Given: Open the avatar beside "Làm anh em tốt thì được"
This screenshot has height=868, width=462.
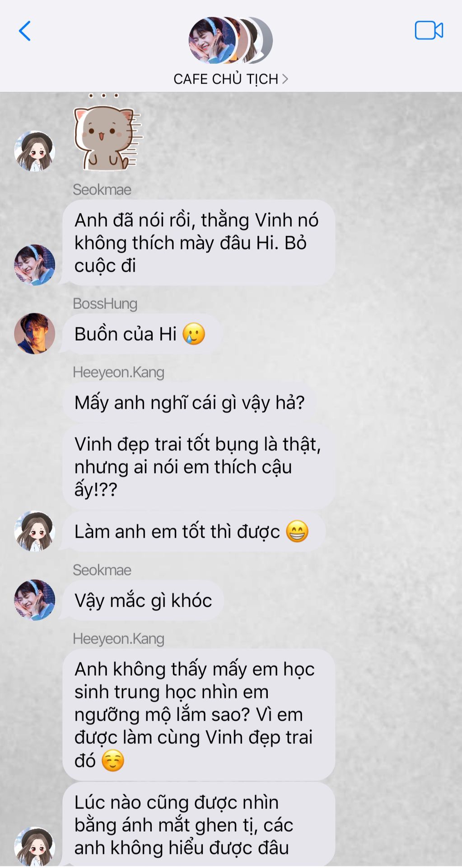Looking at the screenshot, I should 35,531.
